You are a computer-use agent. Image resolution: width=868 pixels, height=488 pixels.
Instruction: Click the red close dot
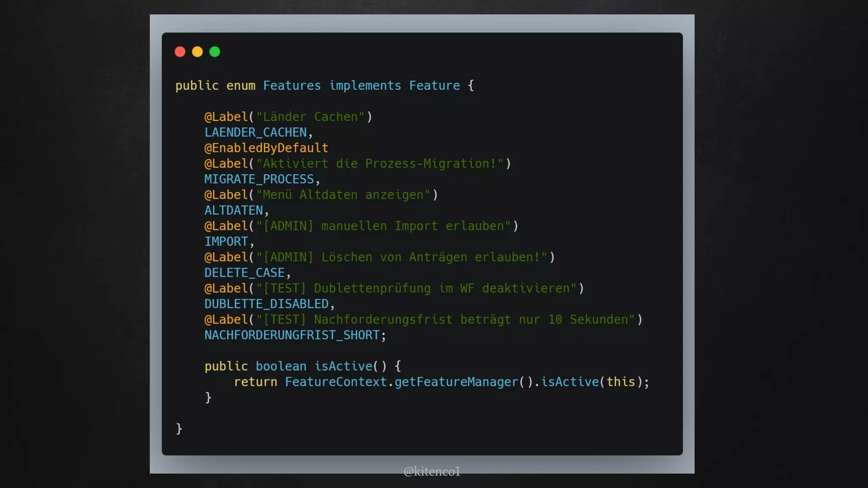(x=180, y=52)
